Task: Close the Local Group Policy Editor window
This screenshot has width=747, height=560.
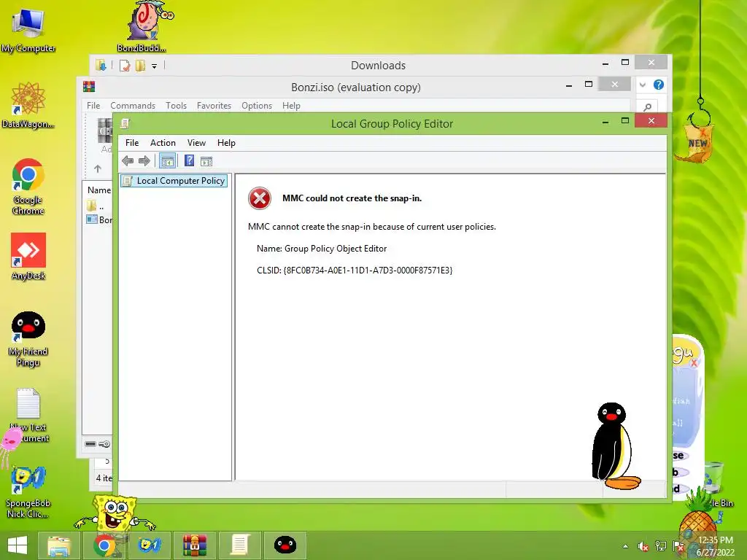Action: click(651, 121)
